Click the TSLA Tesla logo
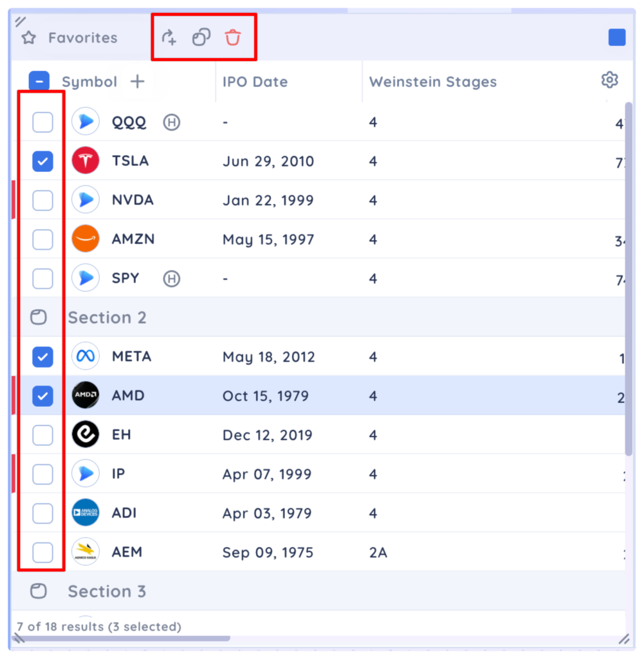This screenshot has width=644, height=659. pyautogui.click(x=86, y=161)
